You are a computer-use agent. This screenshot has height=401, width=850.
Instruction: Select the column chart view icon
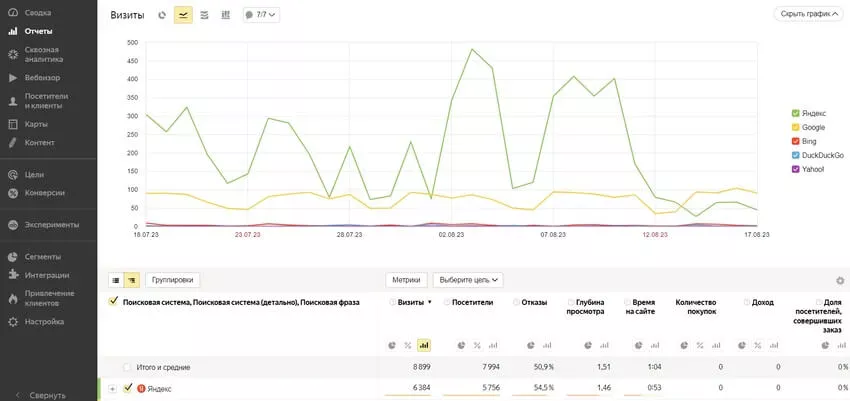(225, 15)
